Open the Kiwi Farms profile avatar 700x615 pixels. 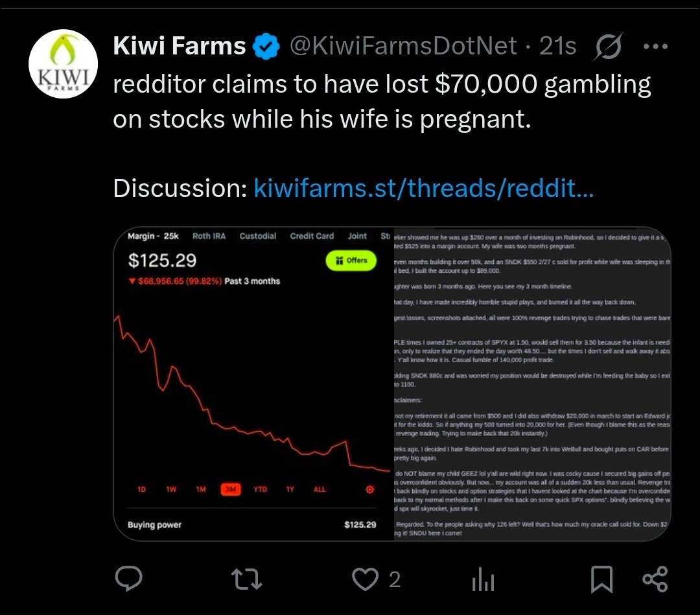click(63, 64)
